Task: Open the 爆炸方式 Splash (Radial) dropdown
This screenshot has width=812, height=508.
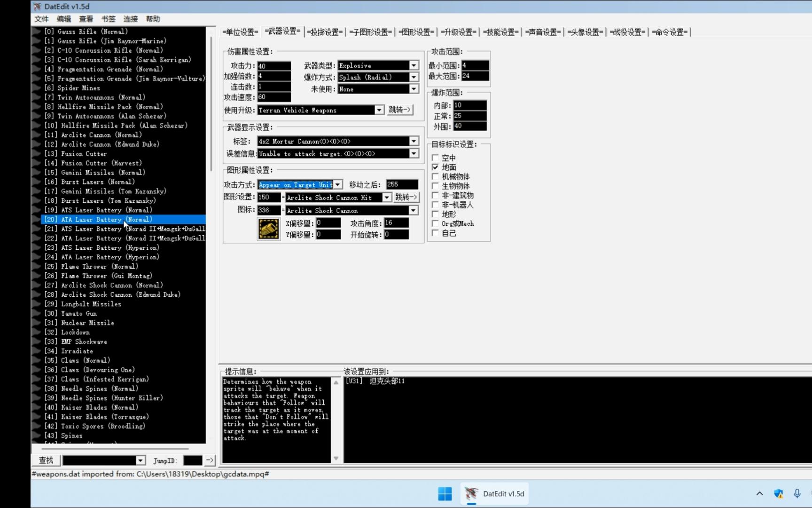Action: tap(413, 77)
